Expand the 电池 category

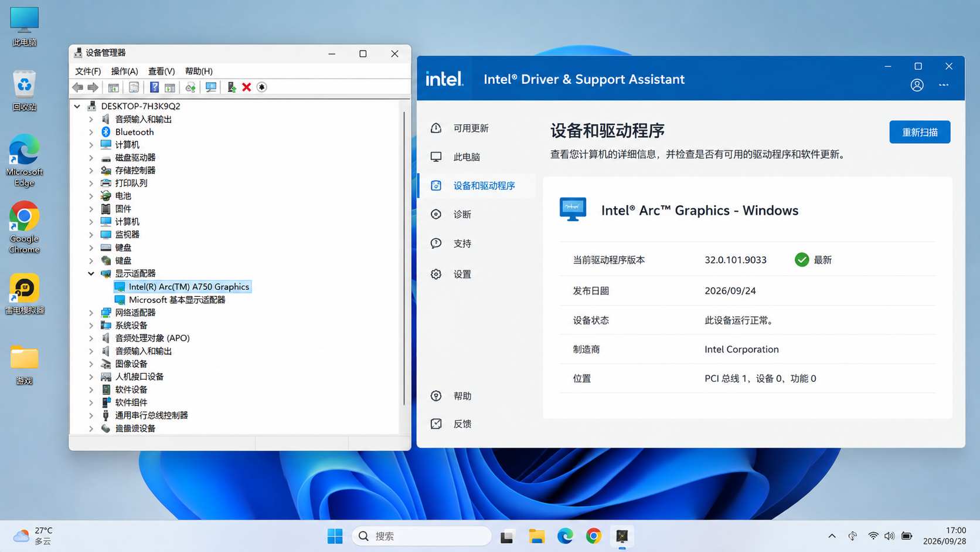pos(91,196)
